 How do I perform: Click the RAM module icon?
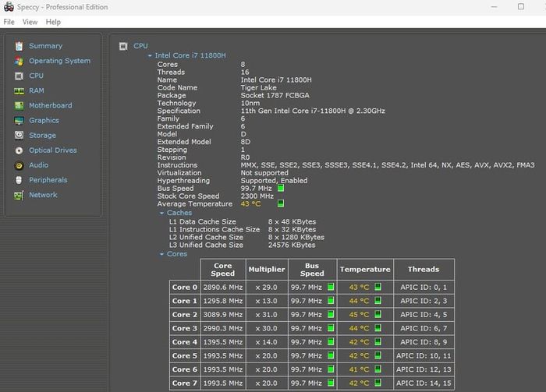coord(19,91)
